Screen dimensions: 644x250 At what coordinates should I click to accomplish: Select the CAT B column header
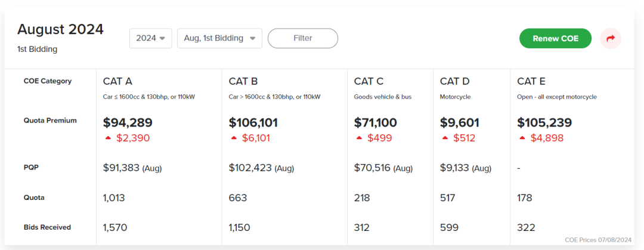coord(243,81)
